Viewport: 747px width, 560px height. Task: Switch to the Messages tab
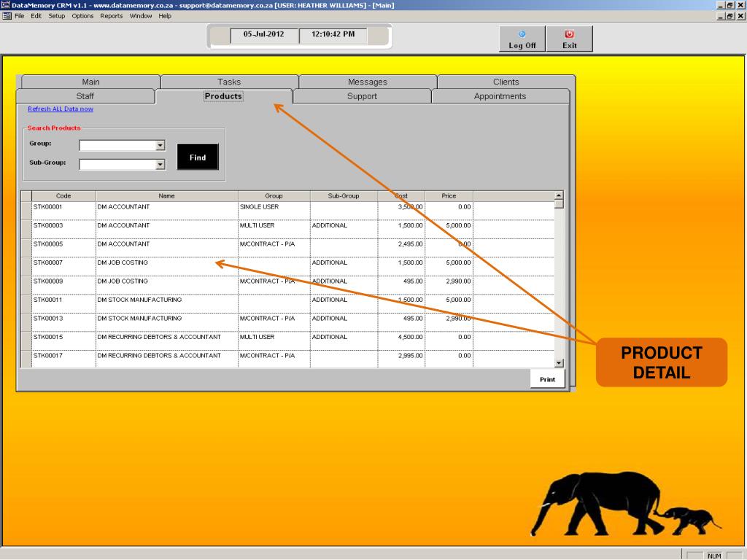368,82
